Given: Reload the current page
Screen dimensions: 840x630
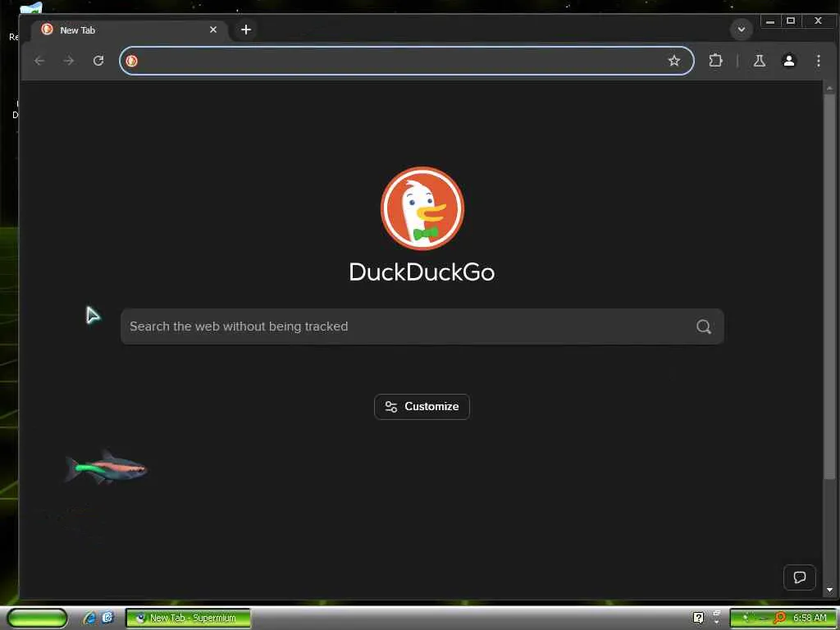Looking at the screenshot, I should (x=98, y=61).
